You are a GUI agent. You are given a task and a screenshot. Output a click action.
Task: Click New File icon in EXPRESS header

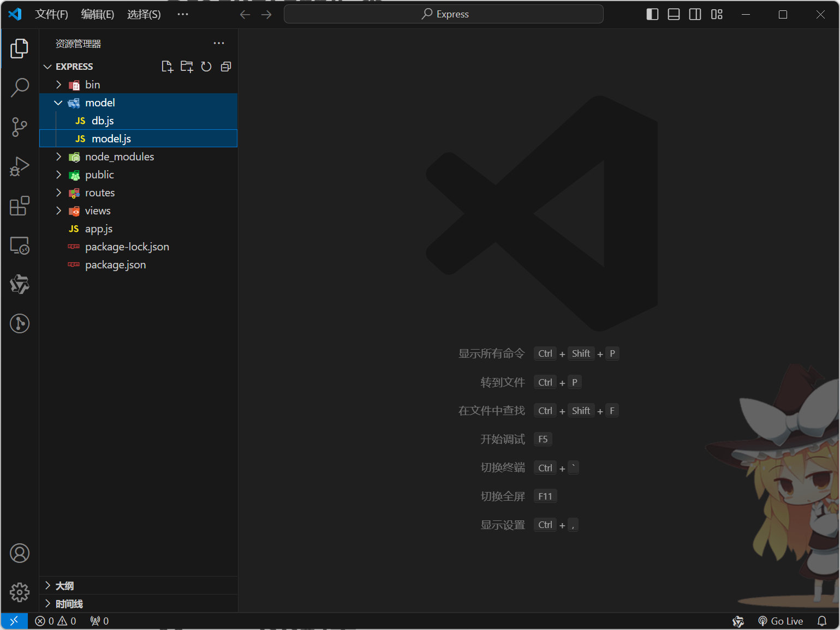[x=167, y=67]
